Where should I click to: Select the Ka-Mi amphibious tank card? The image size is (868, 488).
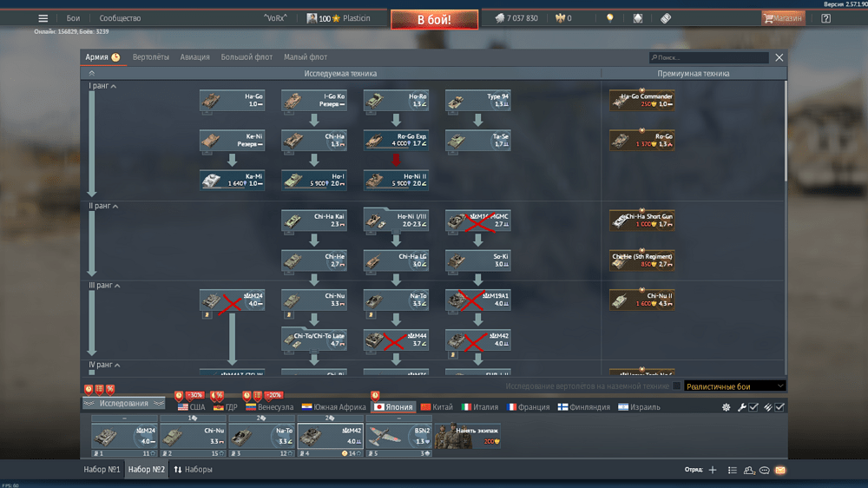pos(232,180)
